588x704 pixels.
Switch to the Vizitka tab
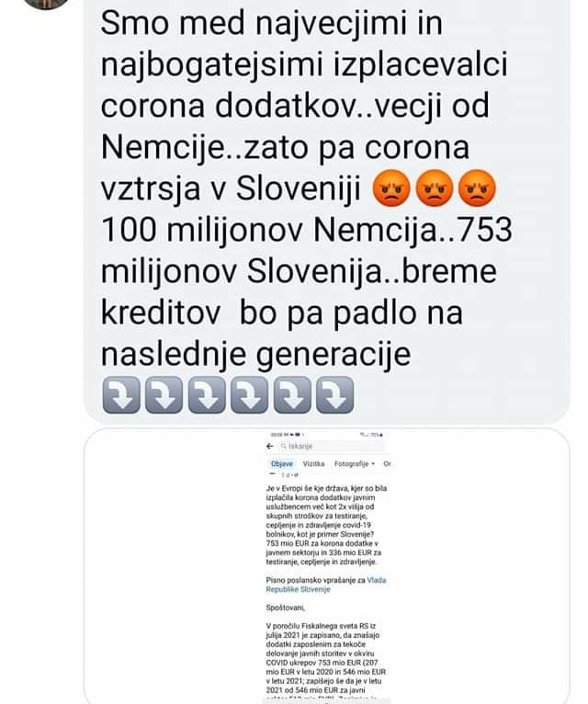click(x=313, y=464)
